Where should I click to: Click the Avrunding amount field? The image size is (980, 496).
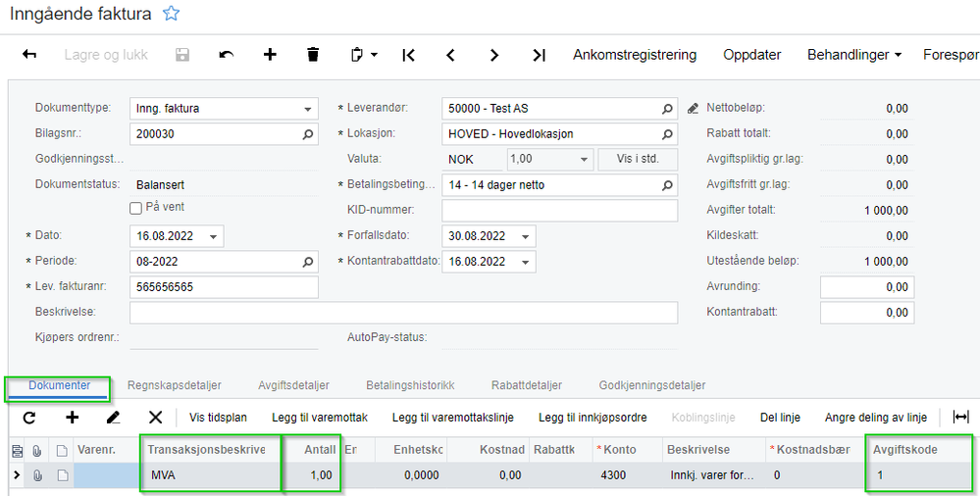point(867,287)
